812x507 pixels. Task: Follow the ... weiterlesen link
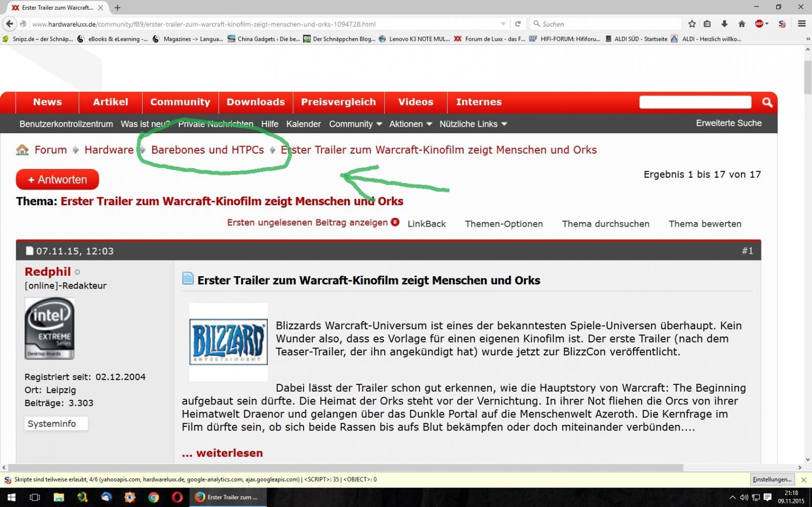pos(222,453)
